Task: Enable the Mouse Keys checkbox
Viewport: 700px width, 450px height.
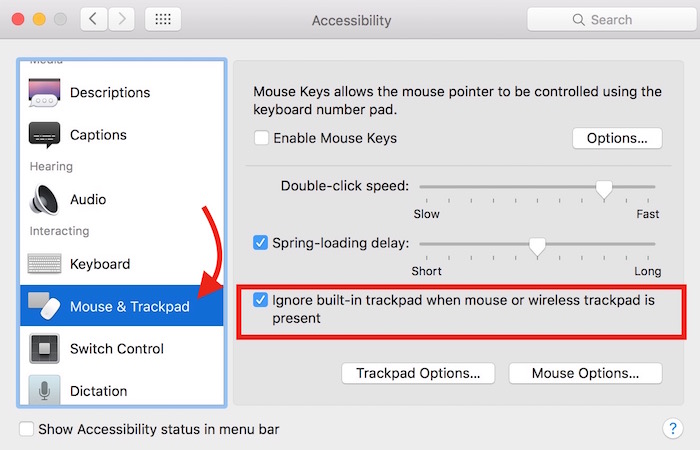Action: click(261, 138)
